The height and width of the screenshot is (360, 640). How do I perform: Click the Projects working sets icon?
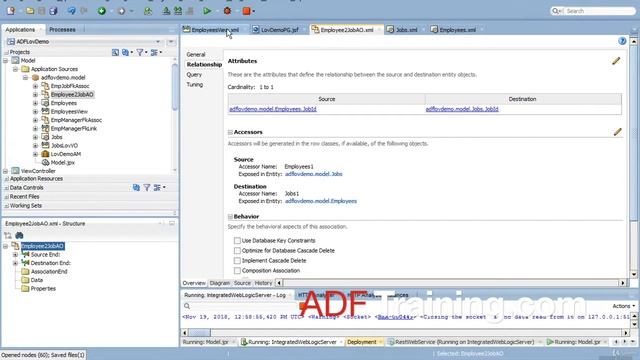[125, 52]
